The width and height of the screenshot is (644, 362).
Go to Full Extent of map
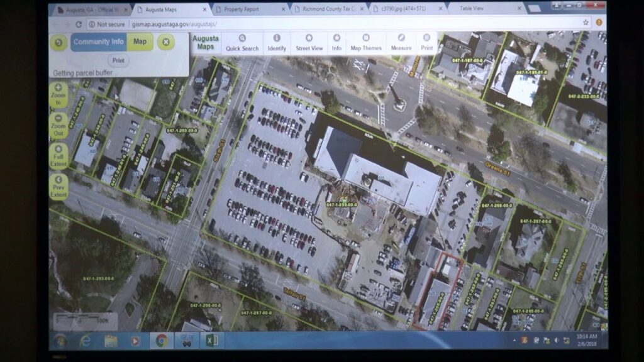point(58,156)
